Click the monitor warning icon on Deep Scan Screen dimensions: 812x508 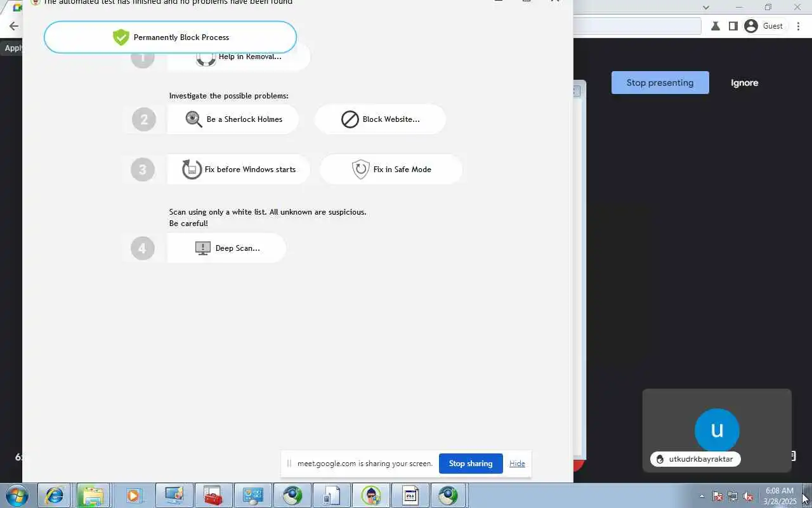pyautogui.click(x=202, y=248)
